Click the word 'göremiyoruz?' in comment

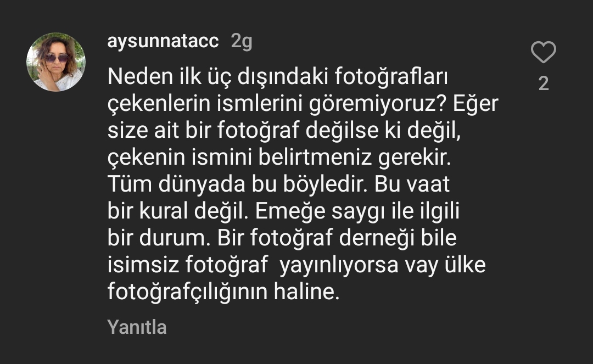[378, 104]
